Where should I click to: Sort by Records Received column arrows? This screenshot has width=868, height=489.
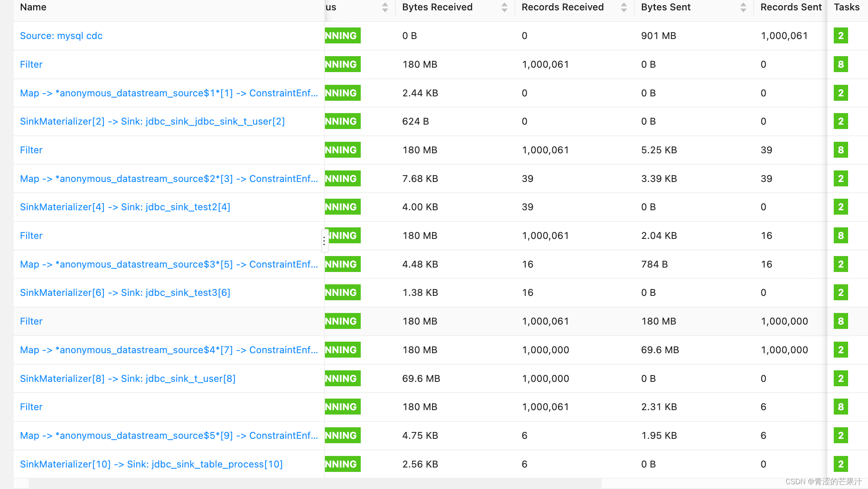pyautogui.click(x=624, y=7)
